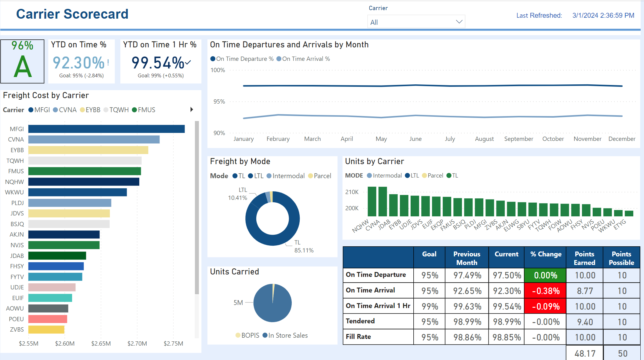Viewport: 644px width, 360px height.
Task: Select the NQHW bar in Units by Carrier
Action: 372,201
